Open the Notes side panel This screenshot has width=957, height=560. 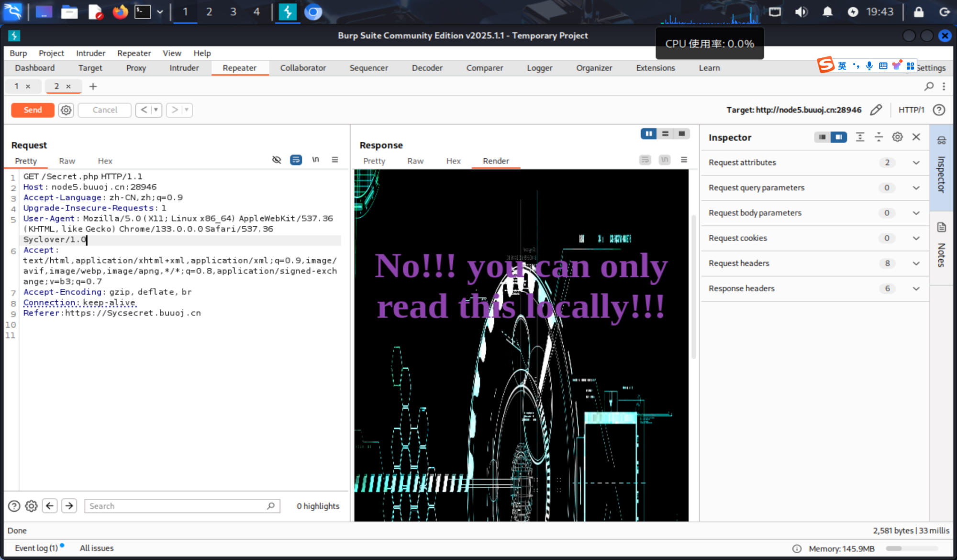tap(941, 249)
